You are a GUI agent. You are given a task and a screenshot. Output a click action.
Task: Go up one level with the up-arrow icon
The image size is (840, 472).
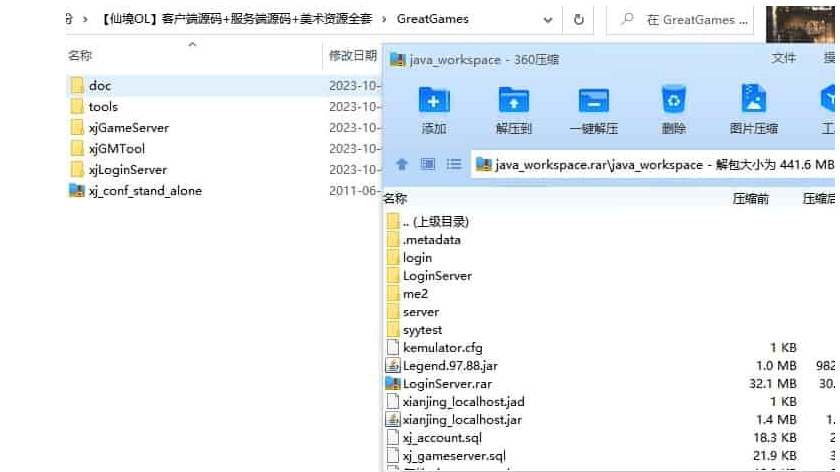[x=401, y=164]
